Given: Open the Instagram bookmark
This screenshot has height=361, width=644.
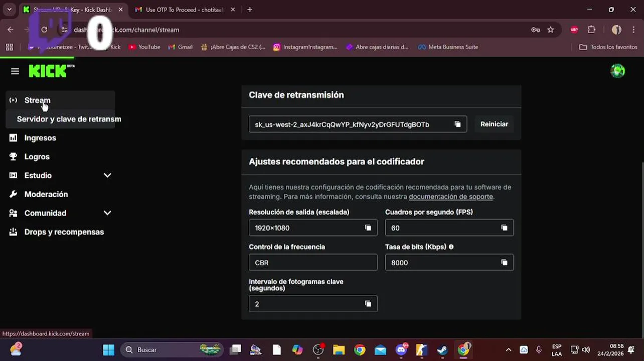Looking at the screenshot, I should tap(305, 47).
